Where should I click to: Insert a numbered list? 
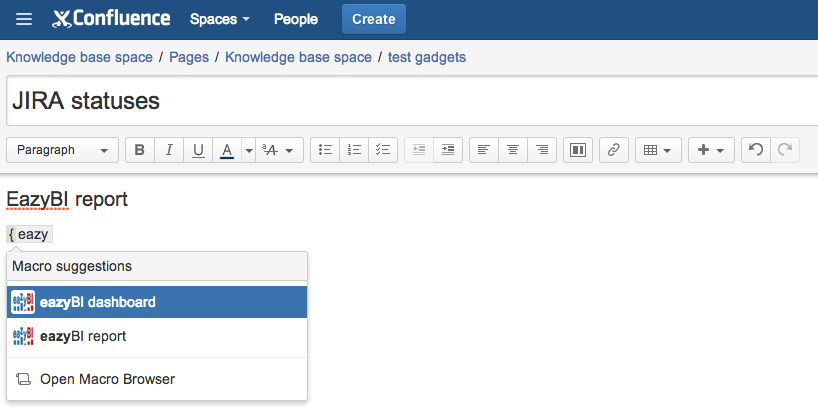click(354, 150)
